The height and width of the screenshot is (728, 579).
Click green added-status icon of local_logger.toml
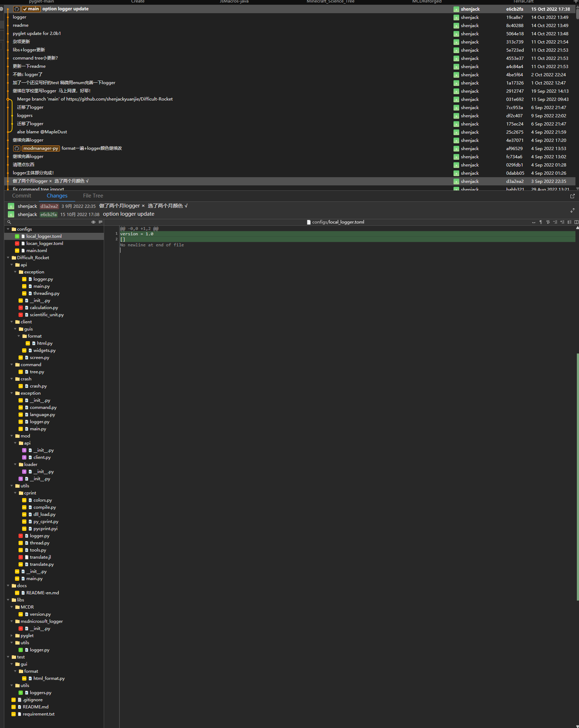[17, 236]
